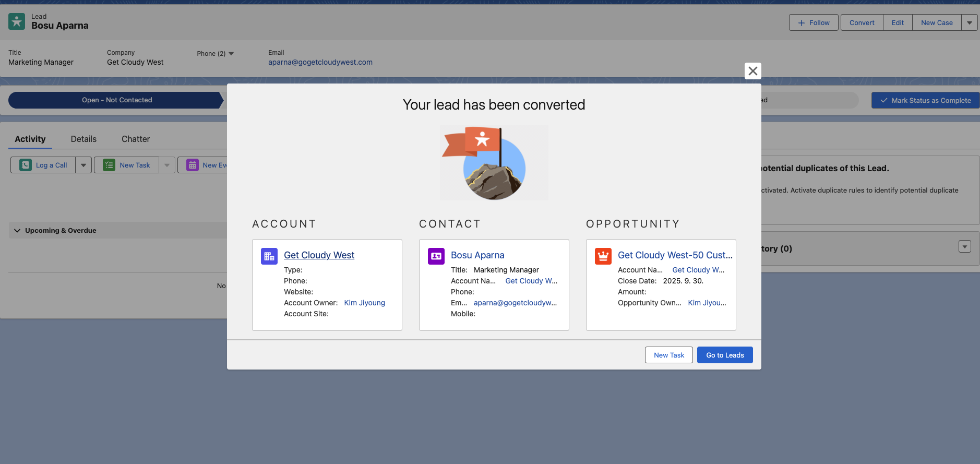Open contact's account name Get Cloudy W... link
Image resolution: width=980 pixels, height=464 pixels.
(x=531, y=281)
